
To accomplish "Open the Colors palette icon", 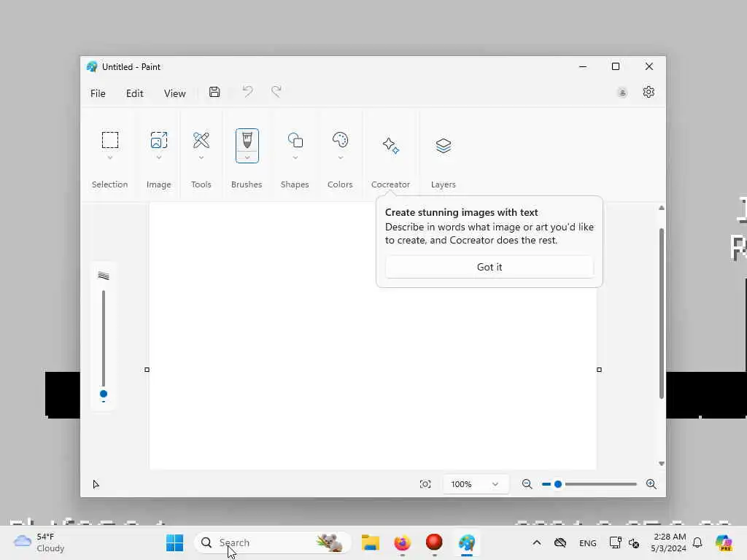I will [x=340, y=140].
